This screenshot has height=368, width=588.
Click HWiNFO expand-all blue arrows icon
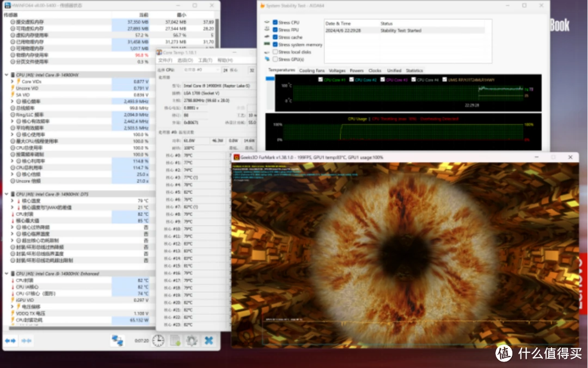[10, 341]
